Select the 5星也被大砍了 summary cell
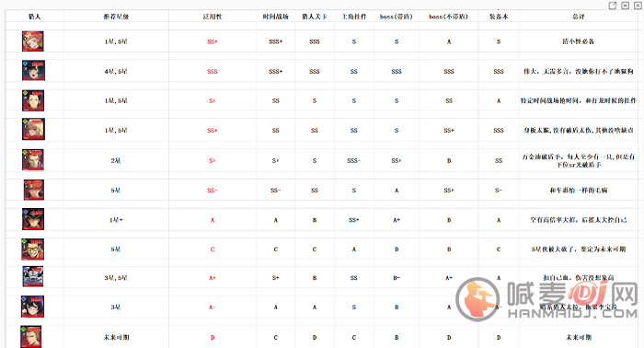The width and height of the screenshot is (644, 348). click(579, 249)
